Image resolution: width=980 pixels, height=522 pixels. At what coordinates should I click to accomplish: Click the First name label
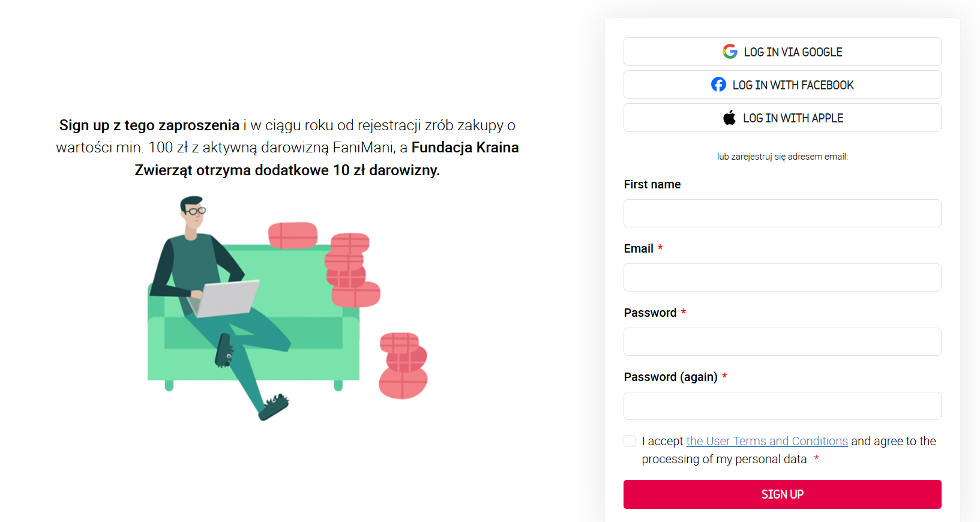[x=652, y=185]
